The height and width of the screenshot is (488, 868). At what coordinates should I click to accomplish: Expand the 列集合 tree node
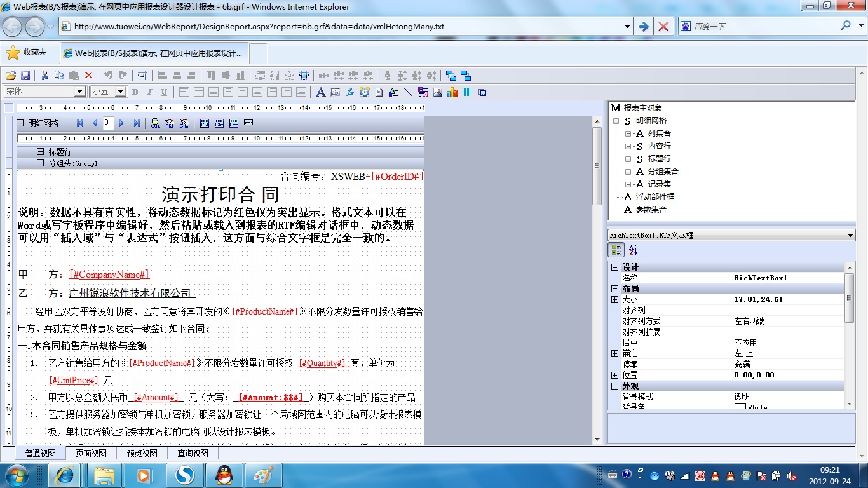pyautogui.click(x=628, y=133)
